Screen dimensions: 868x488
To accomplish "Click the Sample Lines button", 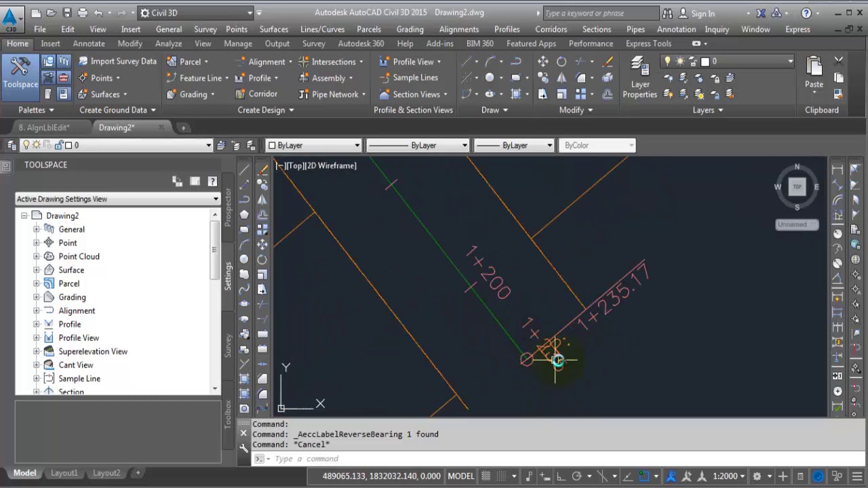I will click(409, 77).
